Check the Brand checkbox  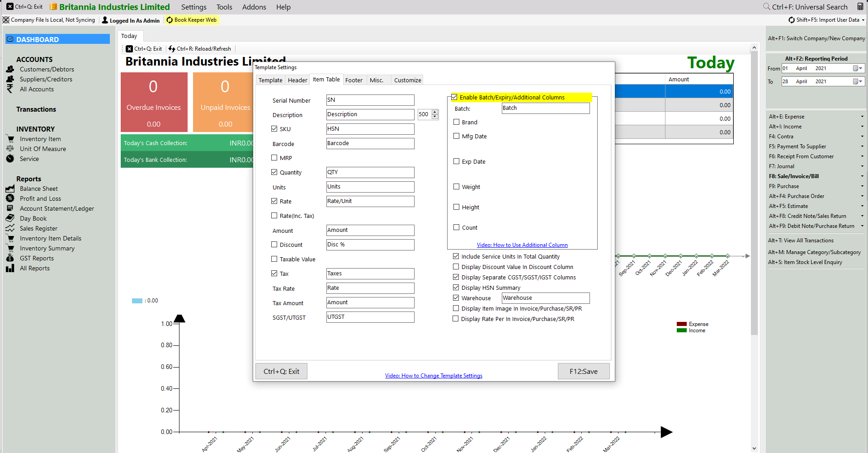(x=457, y=122)
